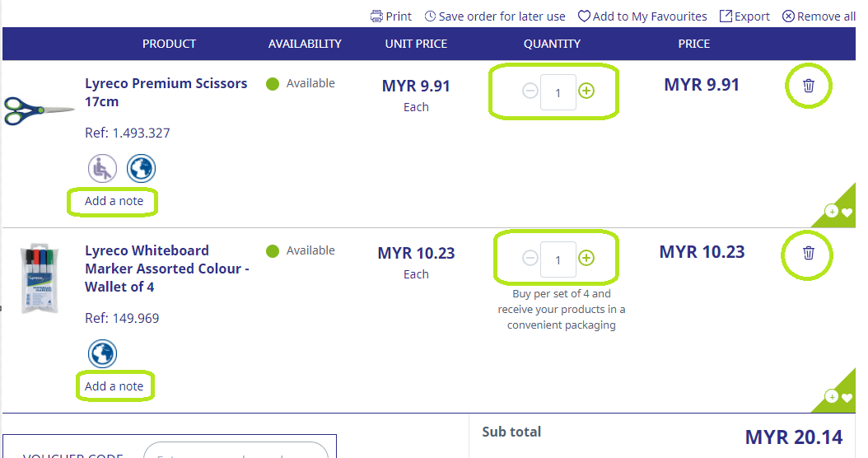Screen dimensions: 868x458
Task: Click the MYR 9.91 unit price text
Action: [416, 86]
